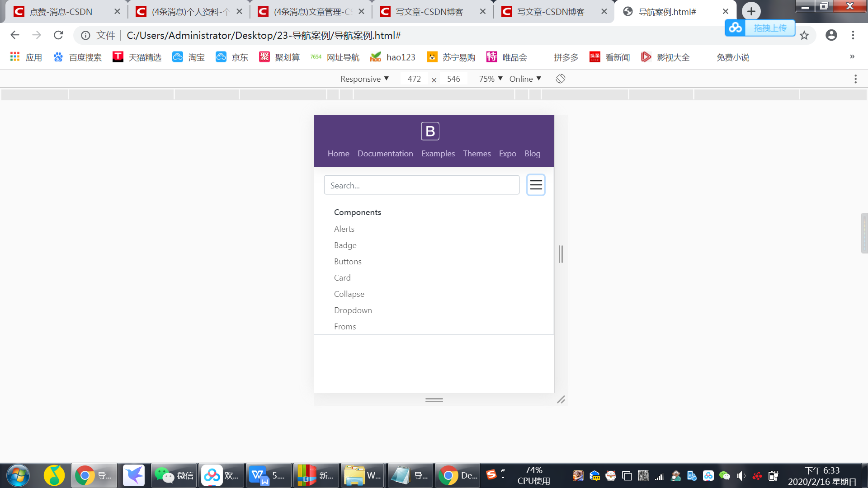Open the DevTools three-dot options menu
Viewport: 868px width, 488px height.
855,79
